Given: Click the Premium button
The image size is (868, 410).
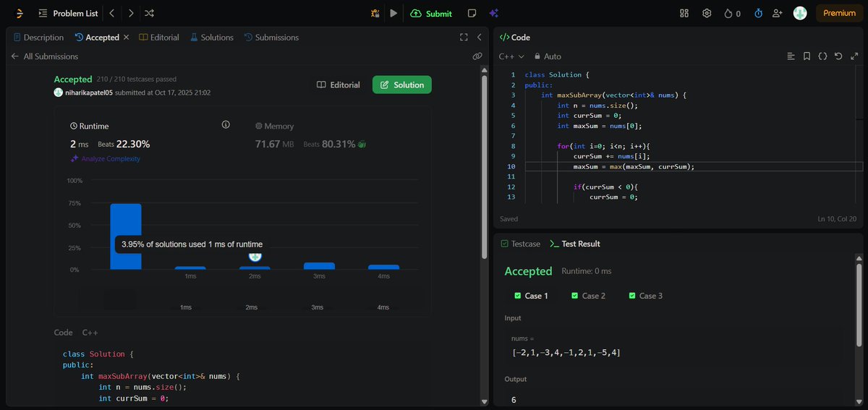Looking at the screenshot, I should coord(839,13).
